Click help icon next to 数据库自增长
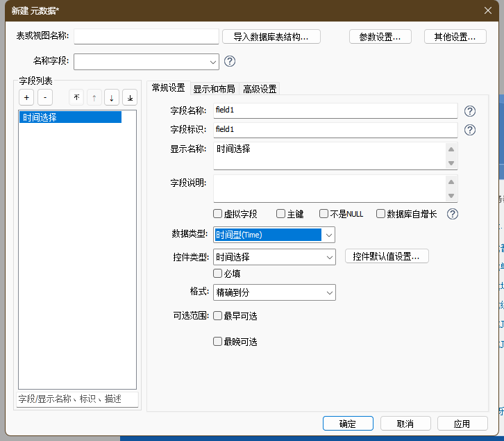The height and width of the screenshot is (441, 504). click(x=453, y=214)
